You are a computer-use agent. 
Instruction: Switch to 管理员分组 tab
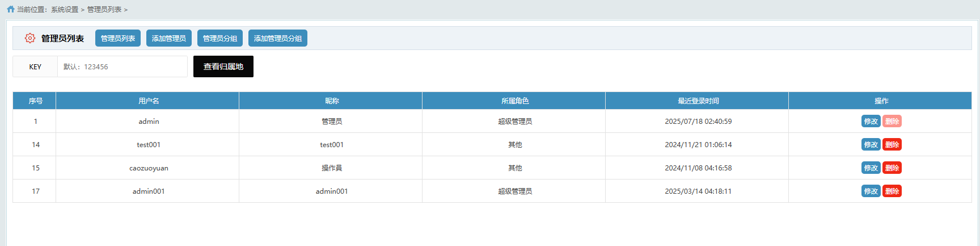pyautogui.click(x=220, y=38)
